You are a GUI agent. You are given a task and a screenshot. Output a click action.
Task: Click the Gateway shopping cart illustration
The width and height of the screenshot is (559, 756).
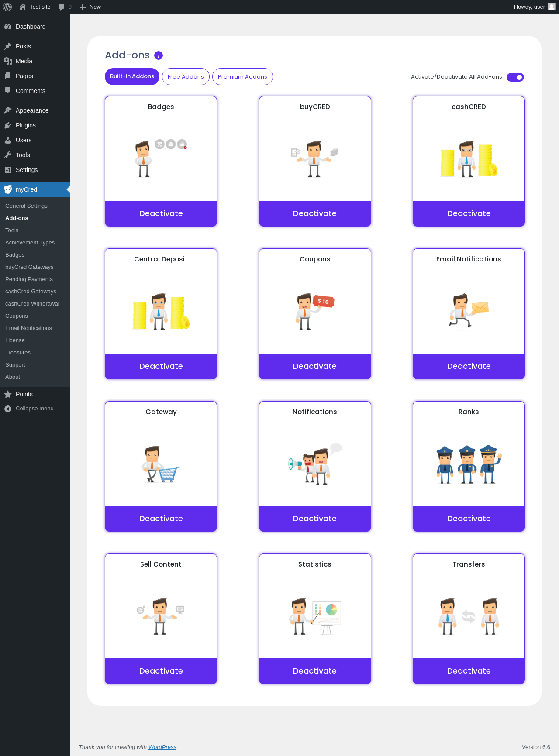coord(161,464)
